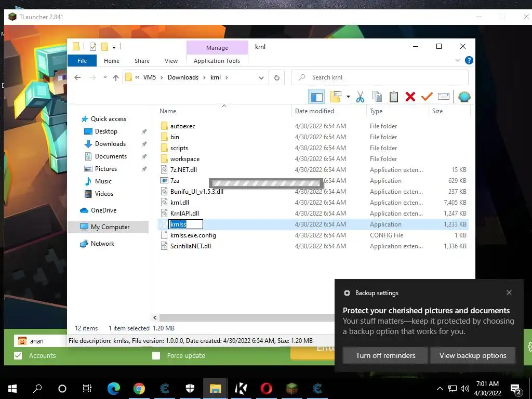Toggle Force update checkbox in TLauncher
The height and width of the screenshot is (399, 532).
pos(156,355)
